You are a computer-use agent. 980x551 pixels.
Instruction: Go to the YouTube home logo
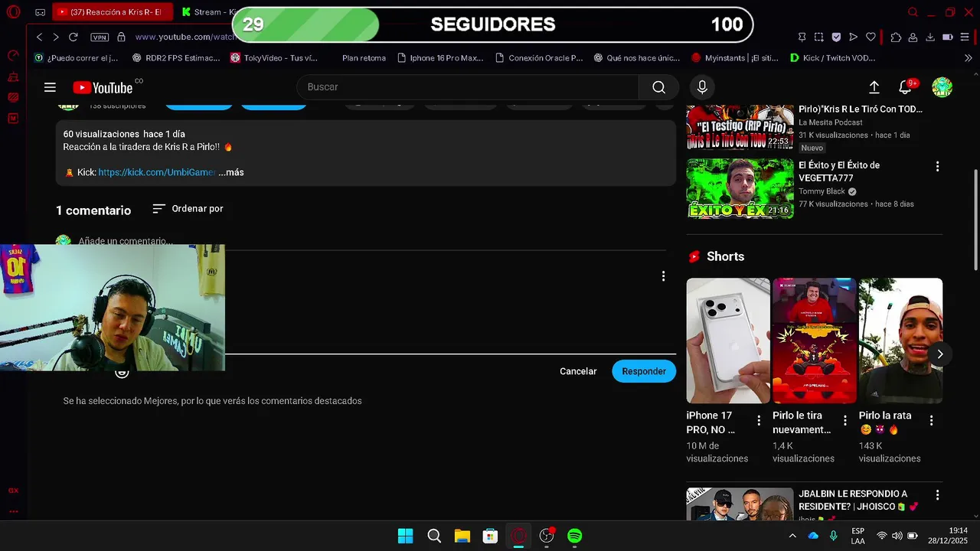103,87
